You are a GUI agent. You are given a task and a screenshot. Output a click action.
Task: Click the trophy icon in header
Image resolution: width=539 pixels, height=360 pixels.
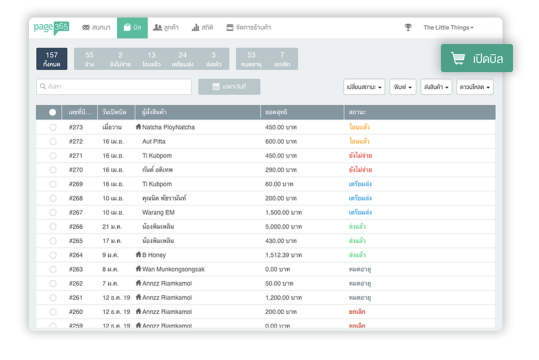pos(408,27)
